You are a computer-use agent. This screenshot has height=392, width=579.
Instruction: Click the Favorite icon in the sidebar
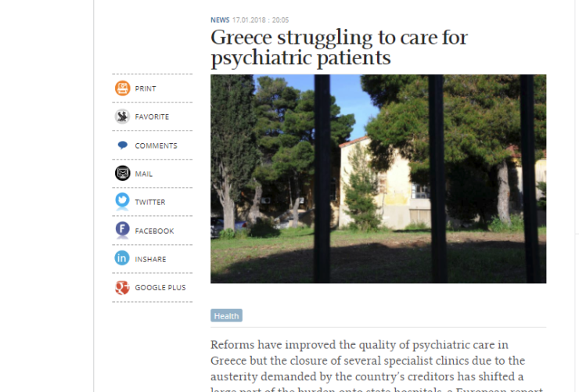(x=122, y=117)
